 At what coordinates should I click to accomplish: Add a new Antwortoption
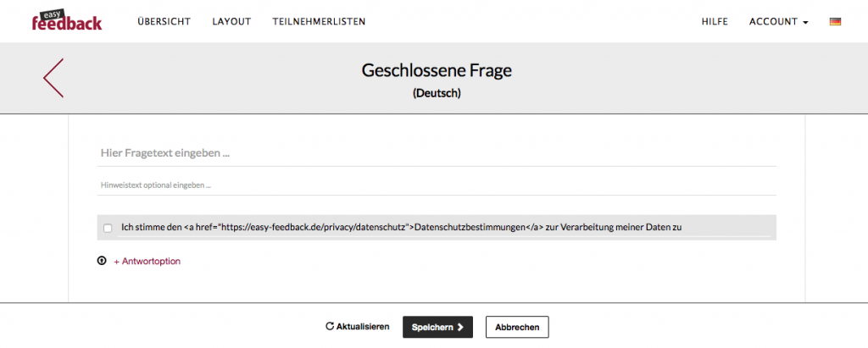pyautogui.click(x=147, y=261)
